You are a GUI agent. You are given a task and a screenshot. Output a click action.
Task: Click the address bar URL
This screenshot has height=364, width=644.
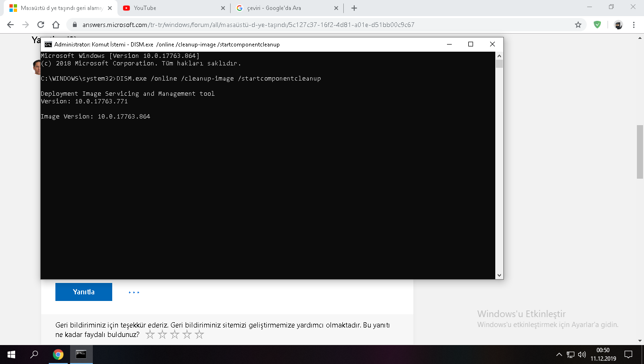[x=248, y=25]
